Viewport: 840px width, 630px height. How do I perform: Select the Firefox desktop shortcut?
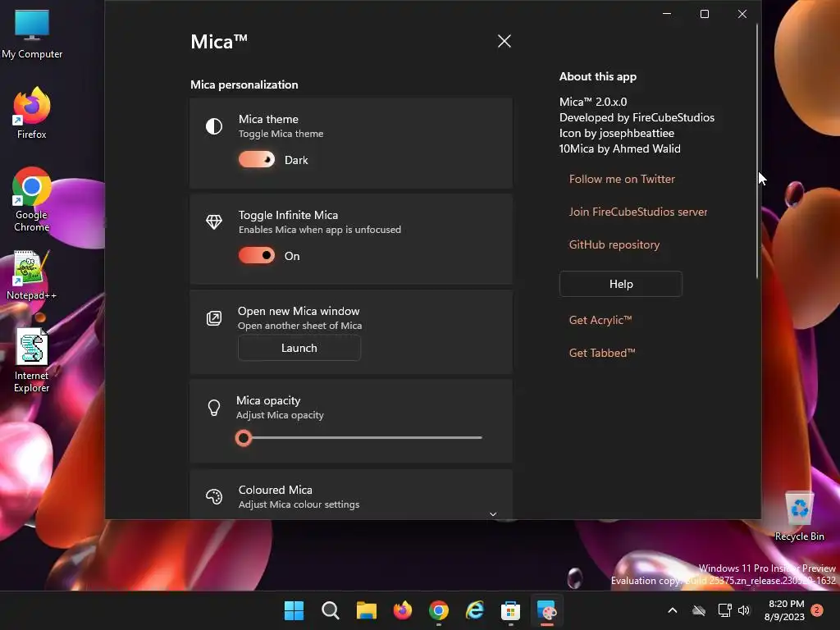pos(32,113)
